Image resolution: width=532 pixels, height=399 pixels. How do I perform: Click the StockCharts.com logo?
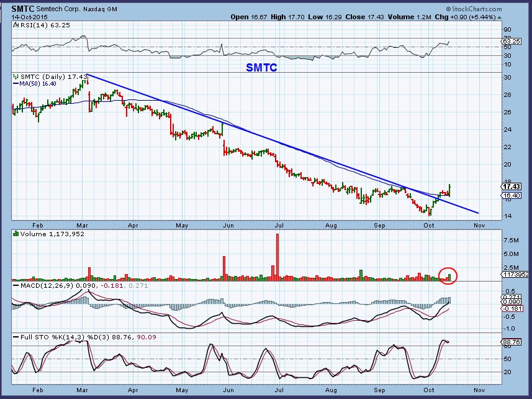click(474, 9)
